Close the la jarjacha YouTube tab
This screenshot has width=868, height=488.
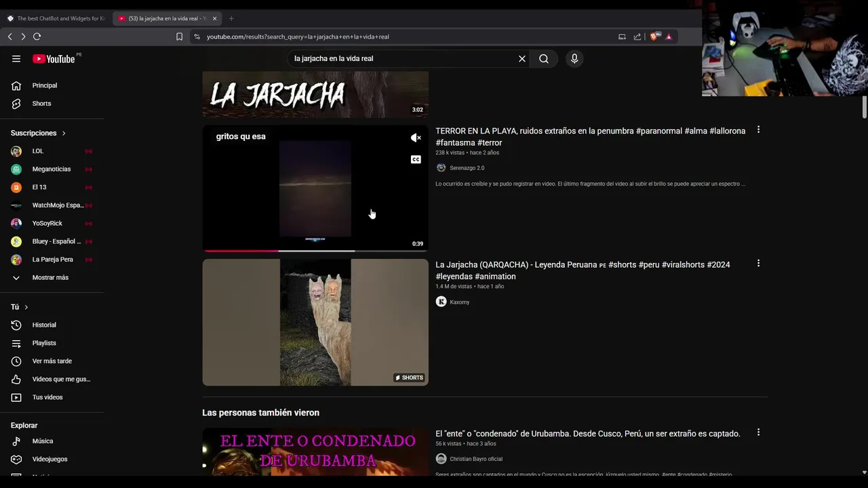tap(215, 18)
